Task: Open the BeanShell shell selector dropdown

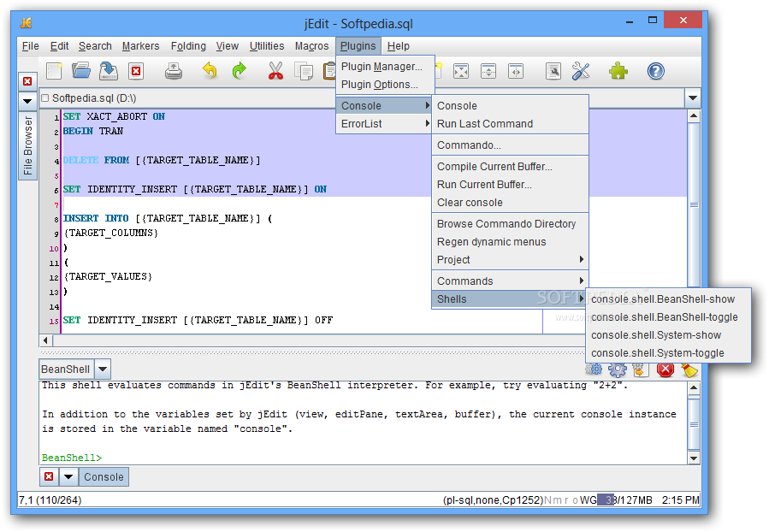Action: point(103,369)
